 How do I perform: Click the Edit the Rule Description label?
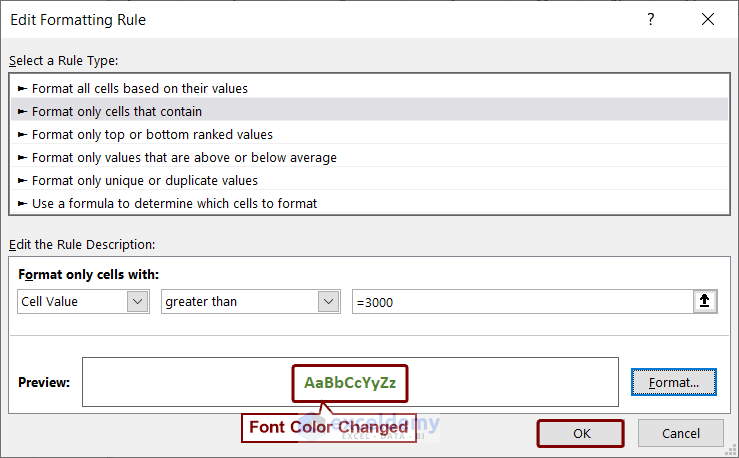click(x=82, y=244)
